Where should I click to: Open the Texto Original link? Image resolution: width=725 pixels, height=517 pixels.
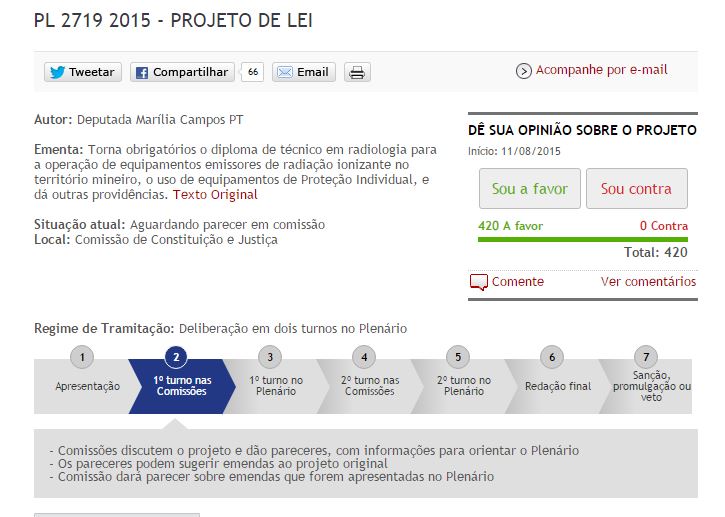pyautogui.click(x=215, y=195)
